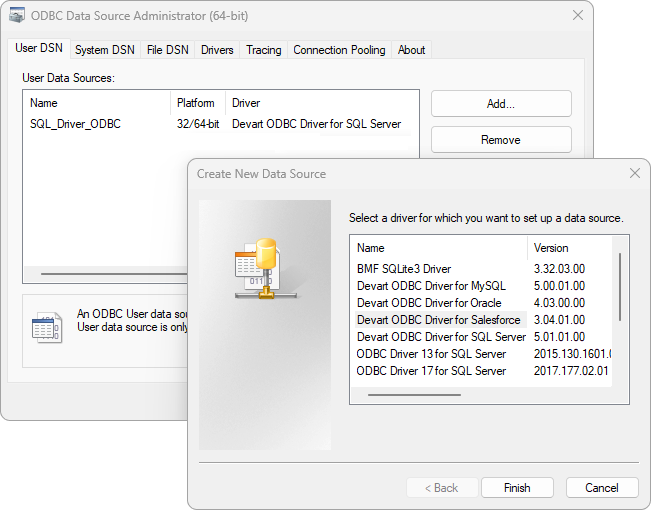
Task: Click the driver list vertical scrollbar
Action: [x=620, y=287]
